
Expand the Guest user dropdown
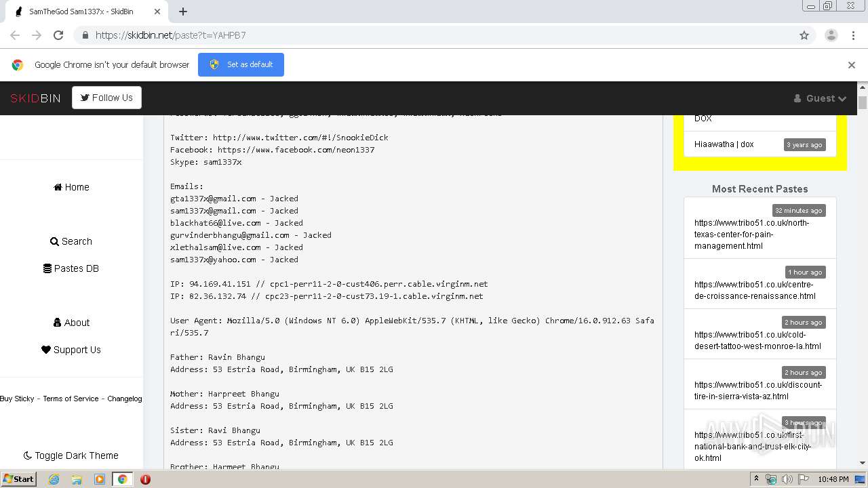pyautogui.click(x=820, y=98)
